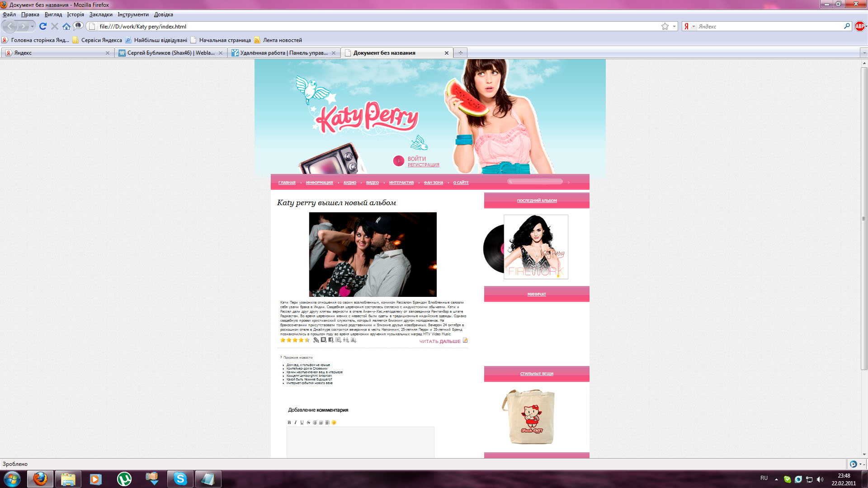
Task: Rate the article with the fifth star
Action: 307,340
